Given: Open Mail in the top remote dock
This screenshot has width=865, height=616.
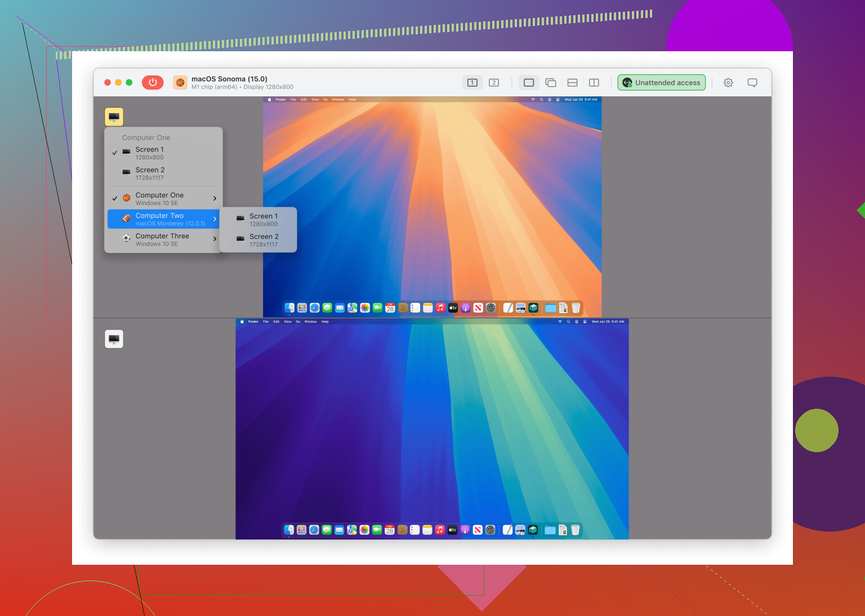Looking at the screenshot, I should pos(340,307).
